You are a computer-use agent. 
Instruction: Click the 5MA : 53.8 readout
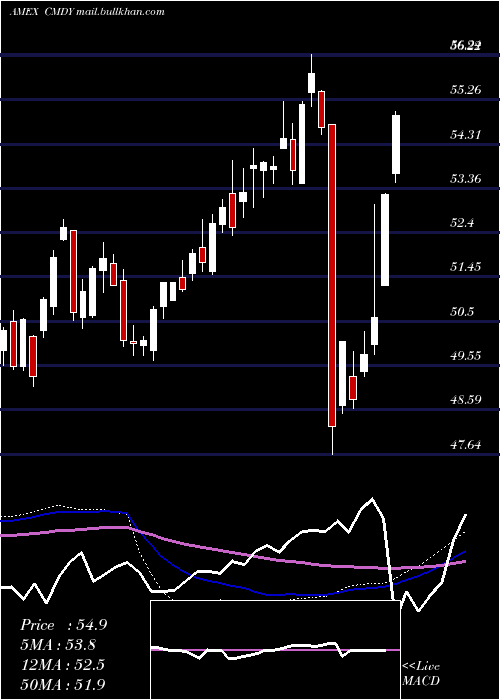point(58,645)
